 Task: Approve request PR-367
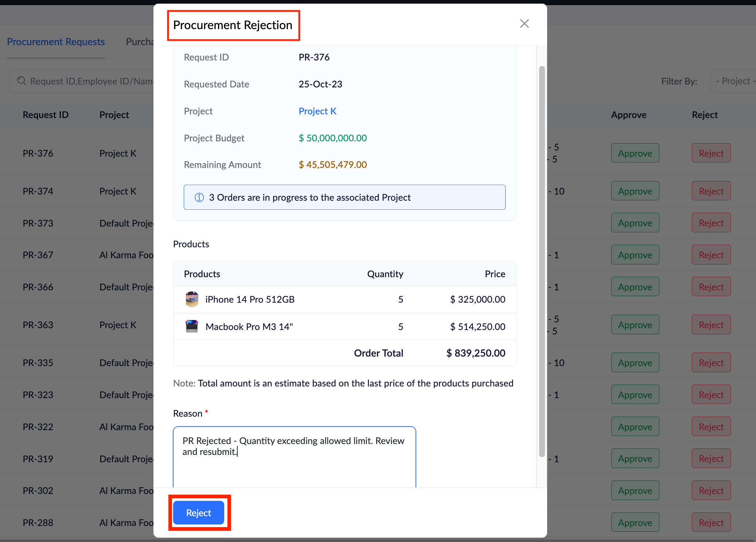[635, 255]
